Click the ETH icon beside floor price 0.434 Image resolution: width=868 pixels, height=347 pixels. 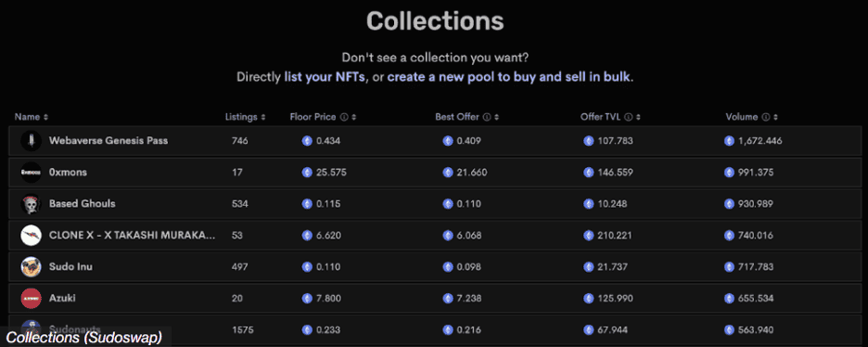coord(307,141)
